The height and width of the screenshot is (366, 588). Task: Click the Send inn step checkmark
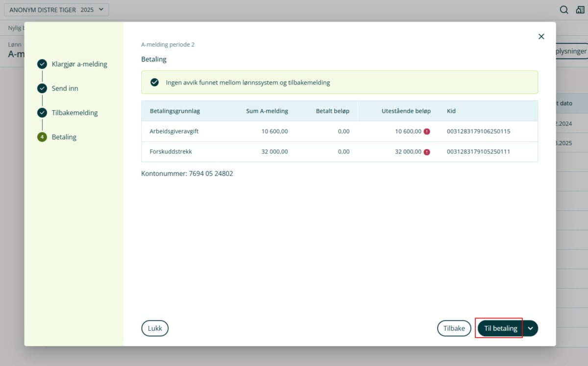coord(42,88)
